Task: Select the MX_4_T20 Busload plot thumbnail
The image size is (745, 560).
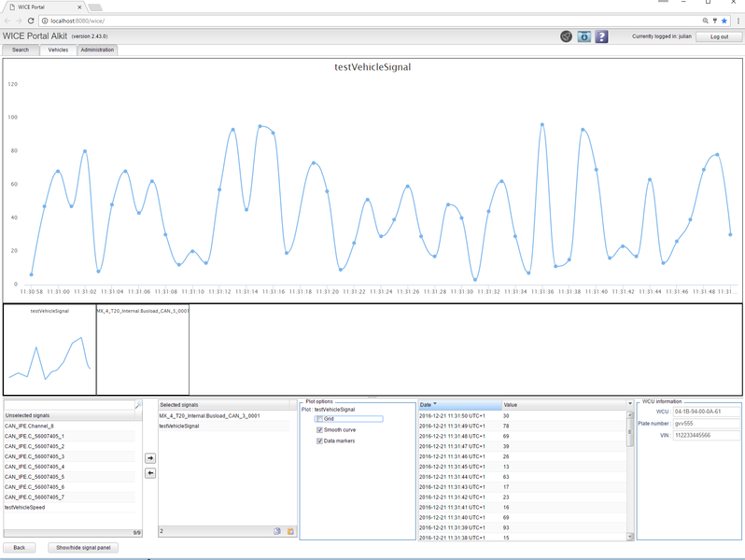Action: (143, 350)
